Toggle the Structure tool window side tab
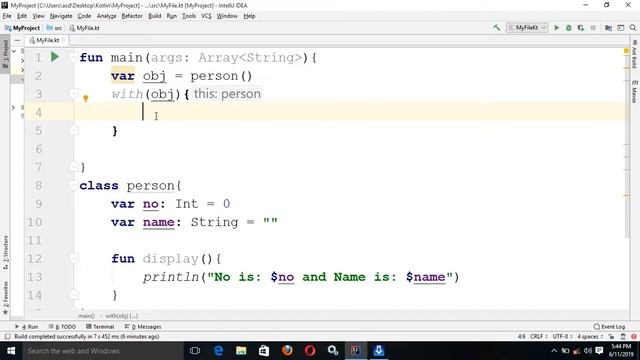Screen dimensions: 640x360 click(5, 252)
